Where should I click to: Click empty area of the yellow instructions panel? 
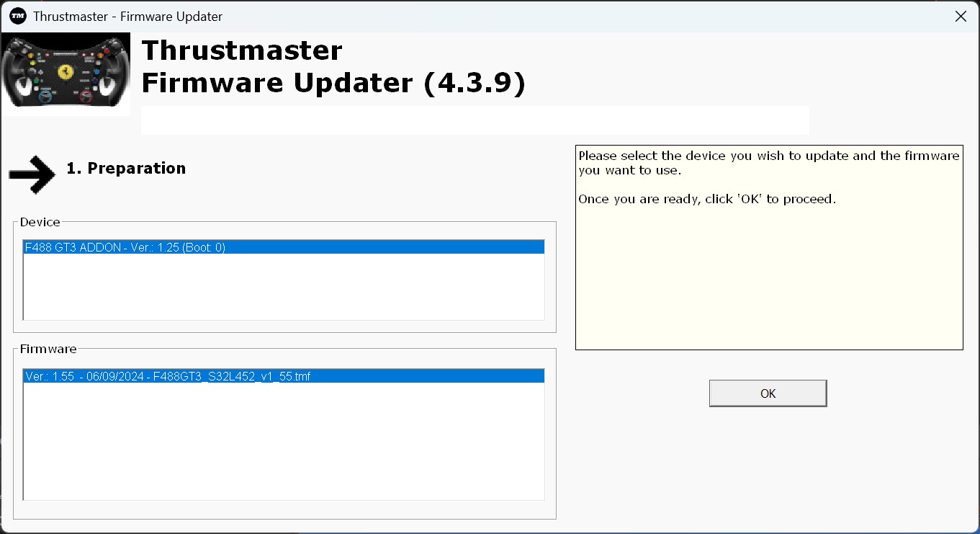click(768, 281)
